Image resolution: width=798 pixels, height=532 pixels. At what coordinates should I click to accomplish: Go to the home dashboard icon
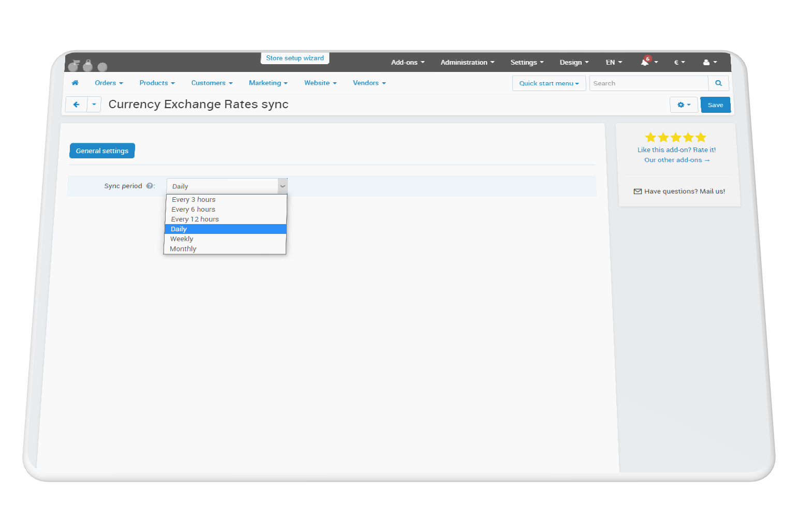click(x=75, y=83)
